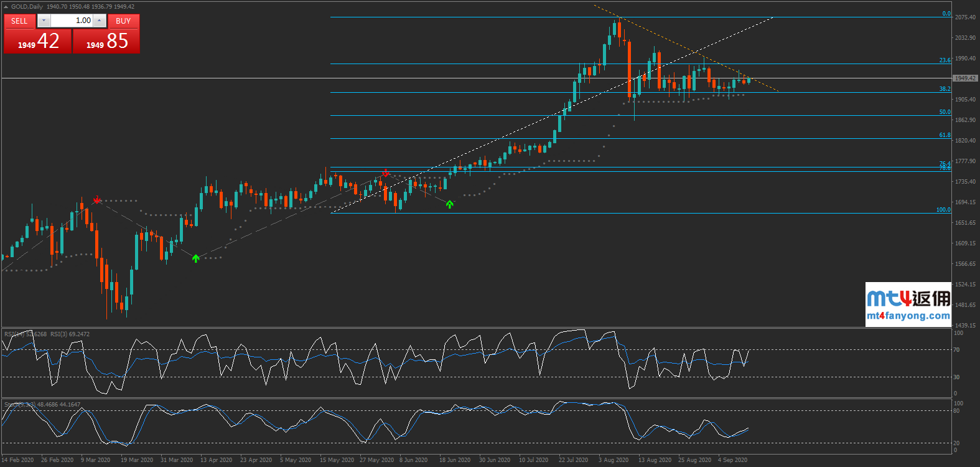Select the Fibonacci 0.0 level label
Viewport: 980px width, 467px height.
(x=946, y=14)
